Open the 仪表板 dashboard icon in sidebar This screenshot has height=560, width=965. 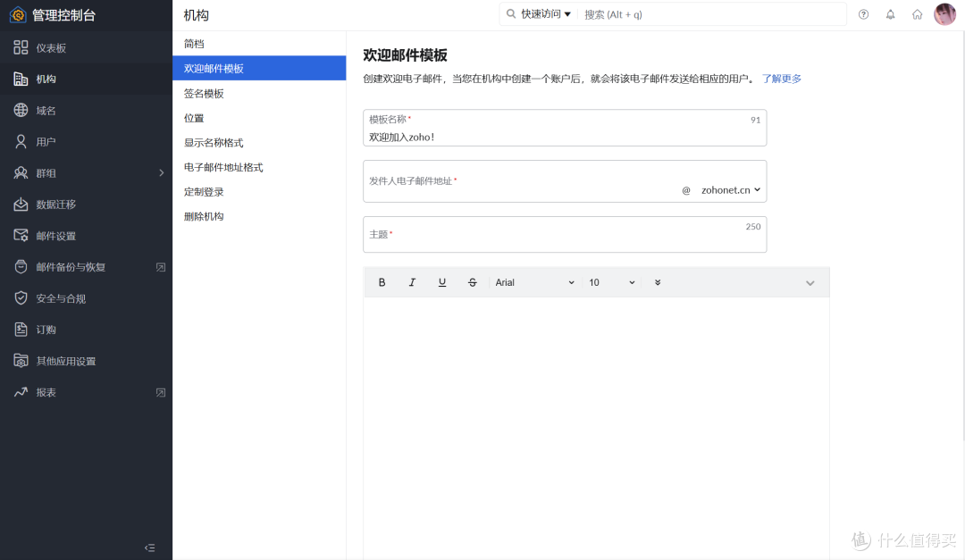[21, 47]
